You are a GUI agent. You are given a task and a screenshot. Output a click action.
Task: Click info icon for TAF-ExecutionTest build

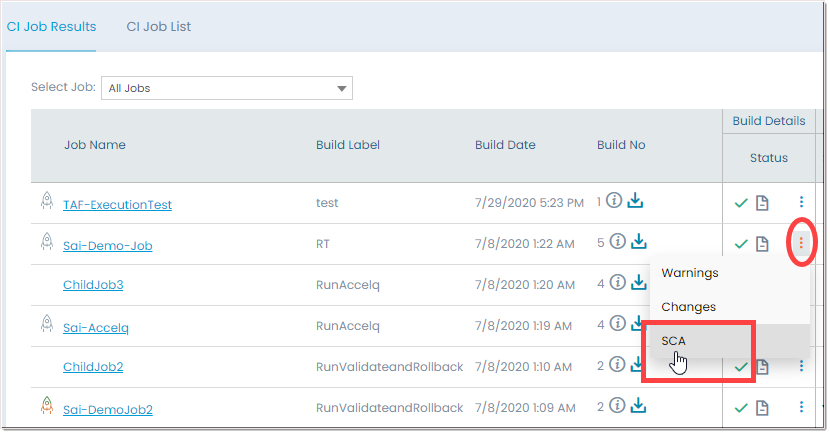[x=617, y=202]
